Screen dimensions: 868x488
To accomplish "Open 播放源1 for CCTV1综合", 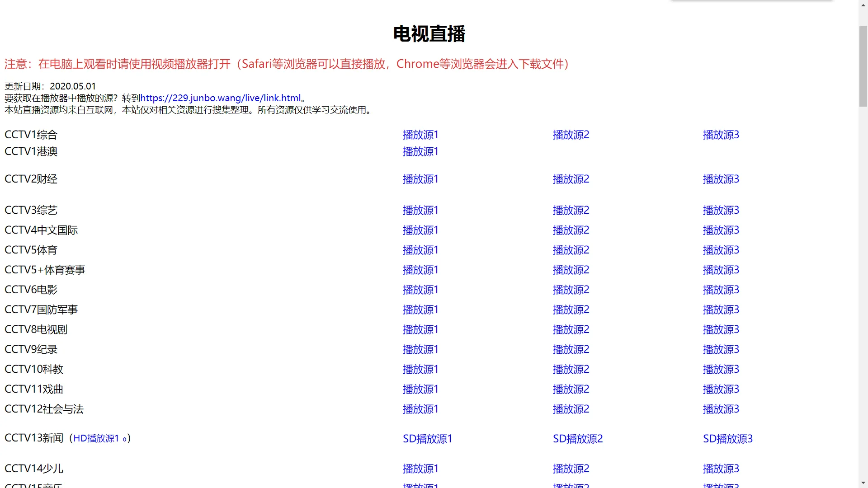I will (x=420, y=135).
